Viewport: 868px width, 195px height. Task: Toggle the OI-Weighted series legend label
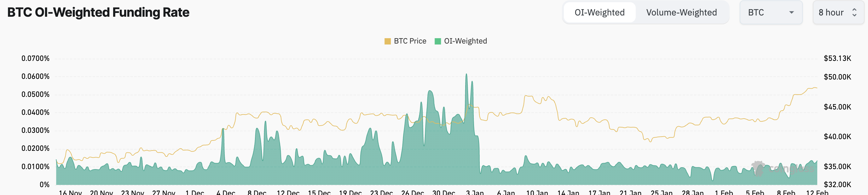[465, 41]
